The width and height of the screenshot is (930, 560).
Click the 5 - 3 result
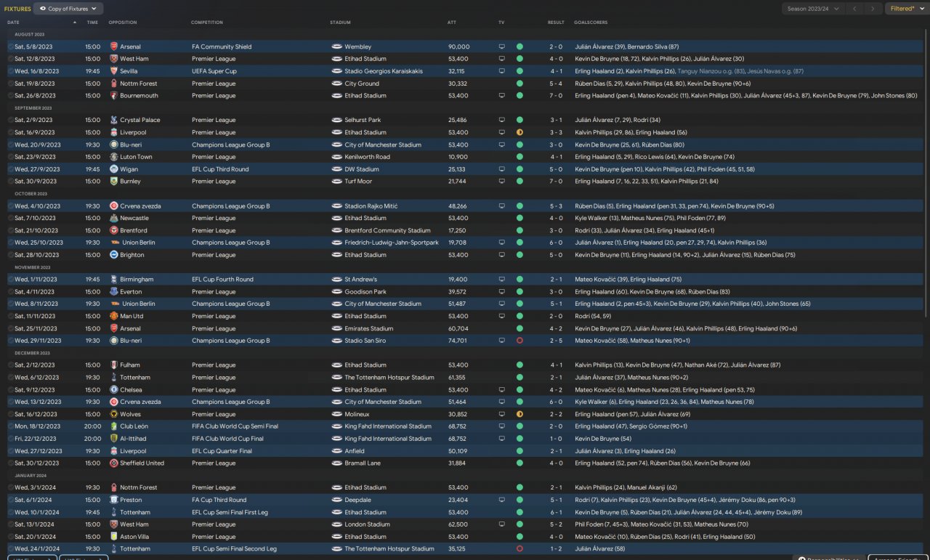[556, 206]
